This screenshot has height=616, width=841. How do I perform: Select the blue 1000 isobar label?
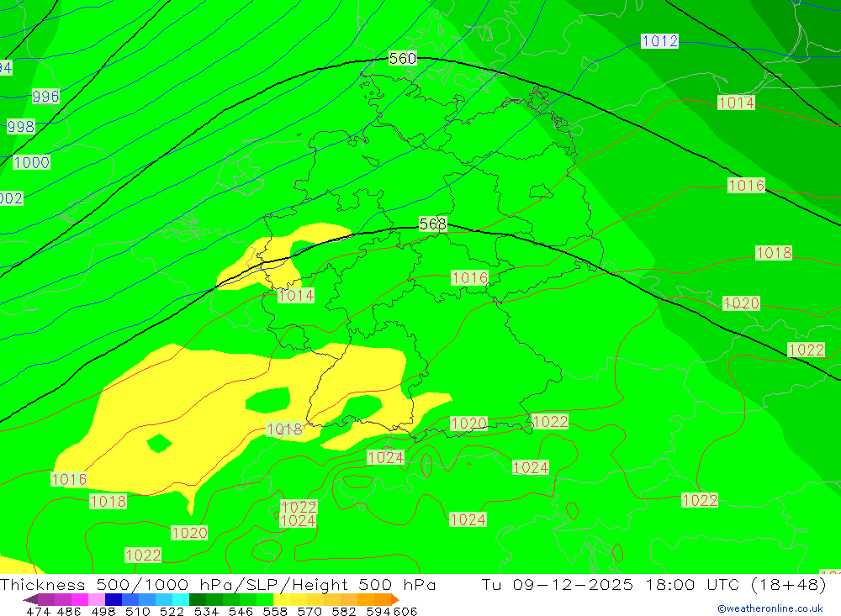pyautogui.click(x=32, y=162)
